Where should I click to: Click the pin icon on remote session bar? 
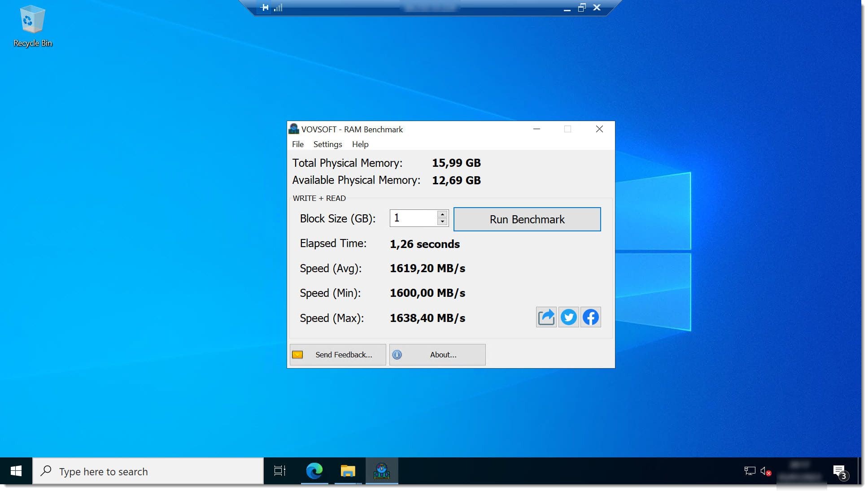pos(265,7)
